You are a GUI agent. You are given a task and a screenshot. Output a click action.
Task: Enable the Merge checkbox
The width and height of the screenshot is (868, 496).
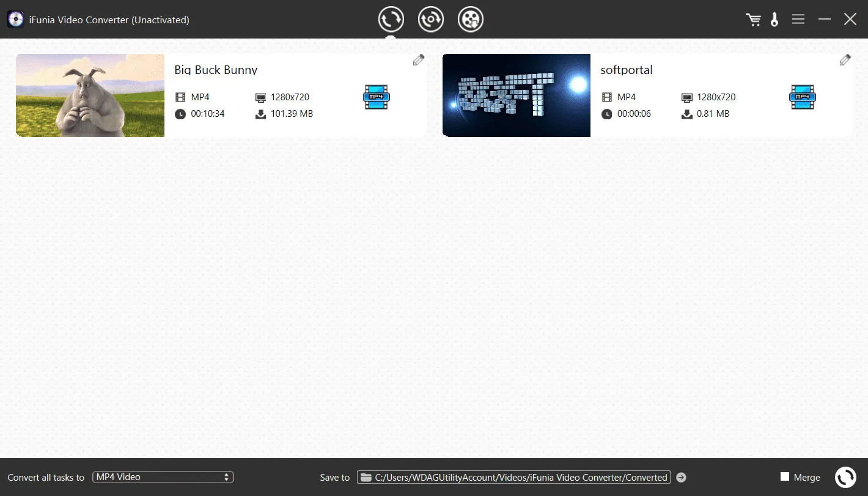785,476
